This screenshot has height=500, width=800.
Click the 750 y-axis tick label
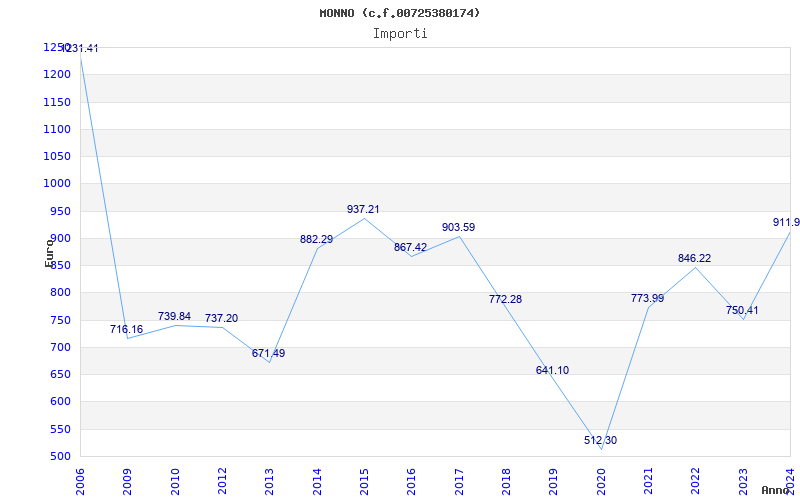point(60,320)
